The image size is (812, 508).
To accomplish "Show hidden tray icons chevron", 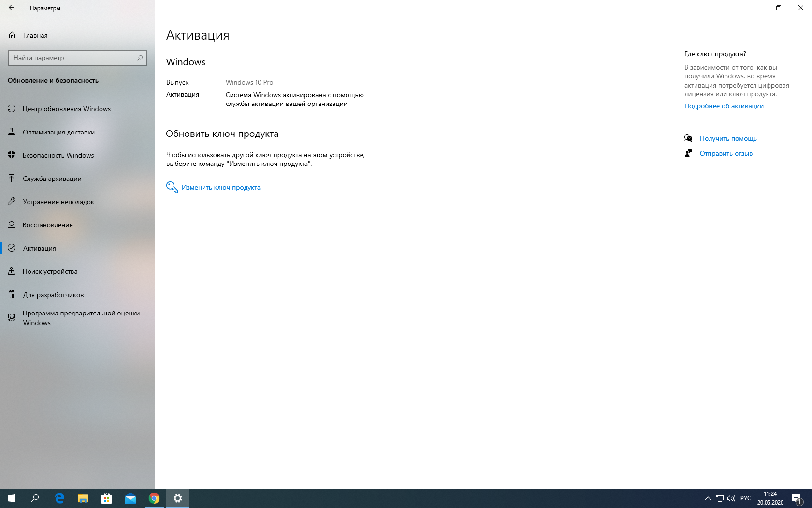I will tap(708, 498).
